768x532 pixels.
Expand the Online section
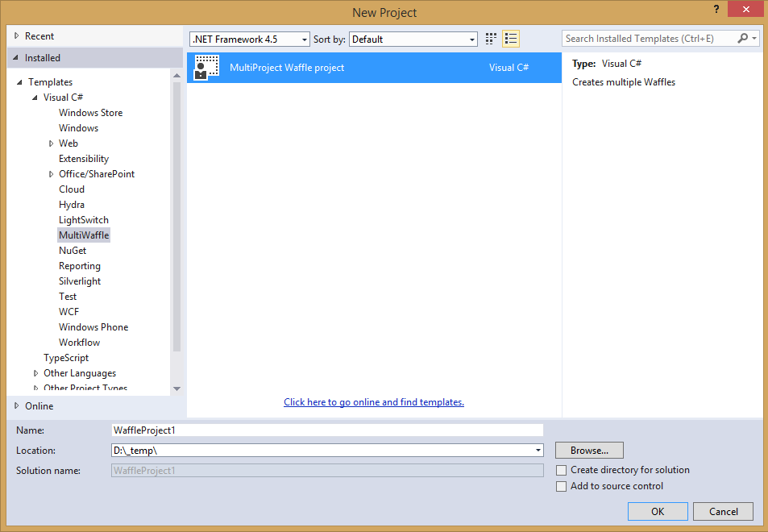click(16, 405)
